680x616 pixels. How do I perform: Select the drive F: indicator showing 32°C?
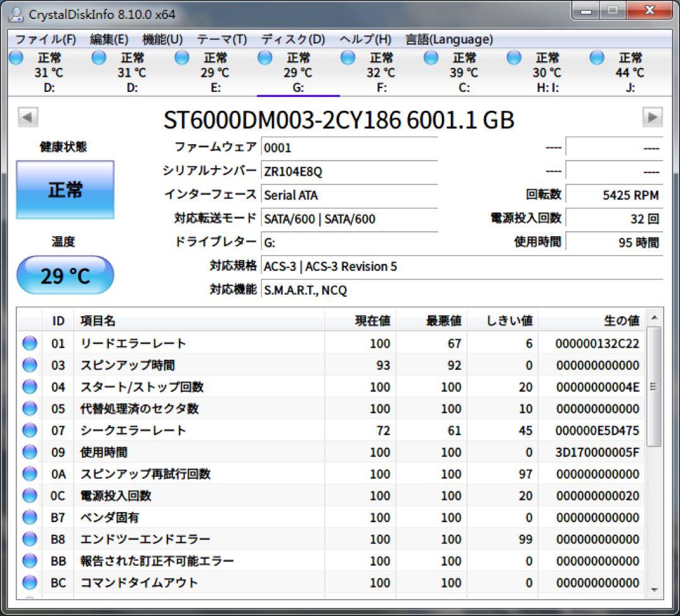coord(348,57)
